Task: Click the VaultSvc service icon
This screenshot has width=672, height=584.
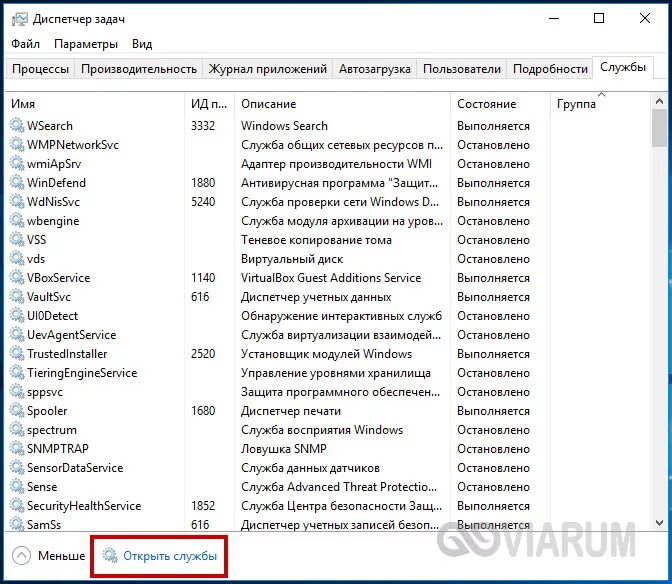Action: pos(17,296)
